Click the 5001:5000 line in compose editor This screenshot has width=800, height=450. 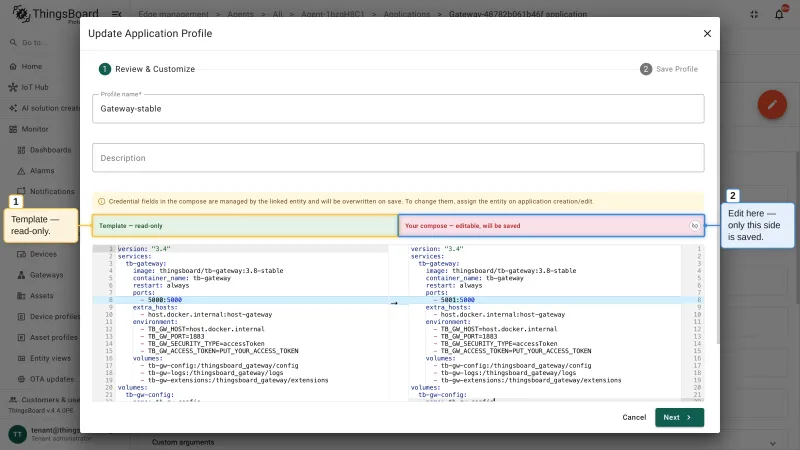[x=458, y=300]
